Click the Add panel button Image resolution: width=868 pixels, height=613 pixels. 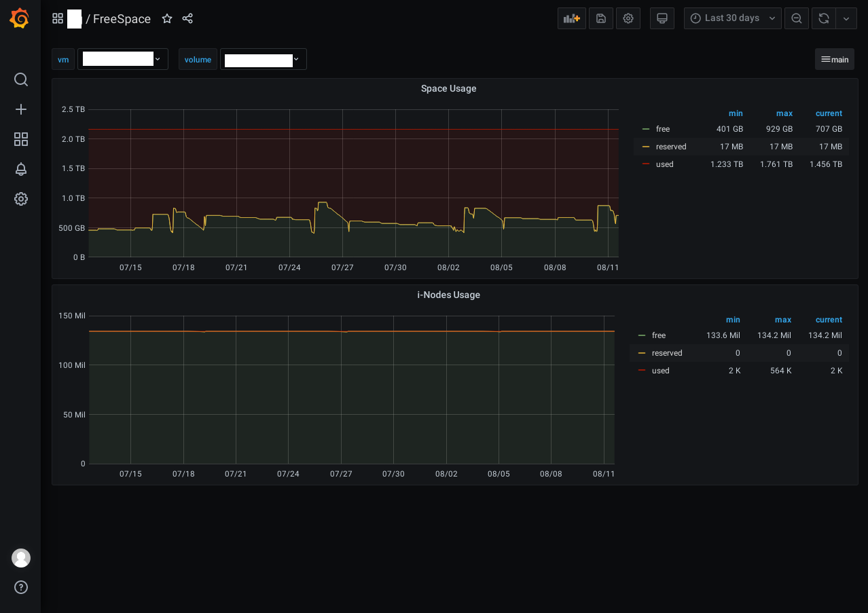pos(571,18)
